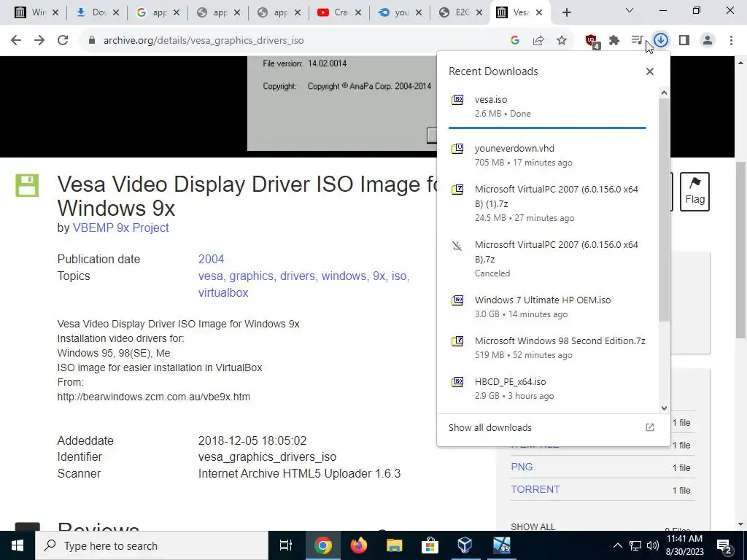747x560 pixels.
Task: Open HBCD_PE_x64.iso download entry
Action: point(547,389)
